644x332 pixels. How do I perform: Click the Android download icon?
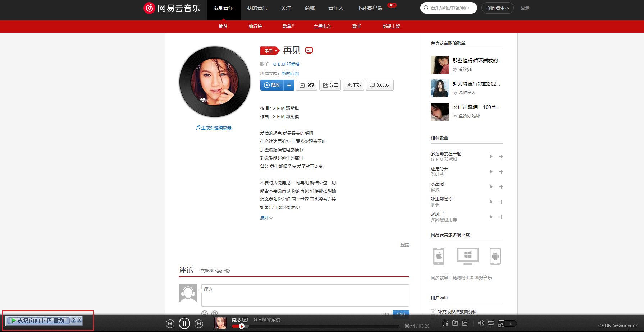[495, 256]
